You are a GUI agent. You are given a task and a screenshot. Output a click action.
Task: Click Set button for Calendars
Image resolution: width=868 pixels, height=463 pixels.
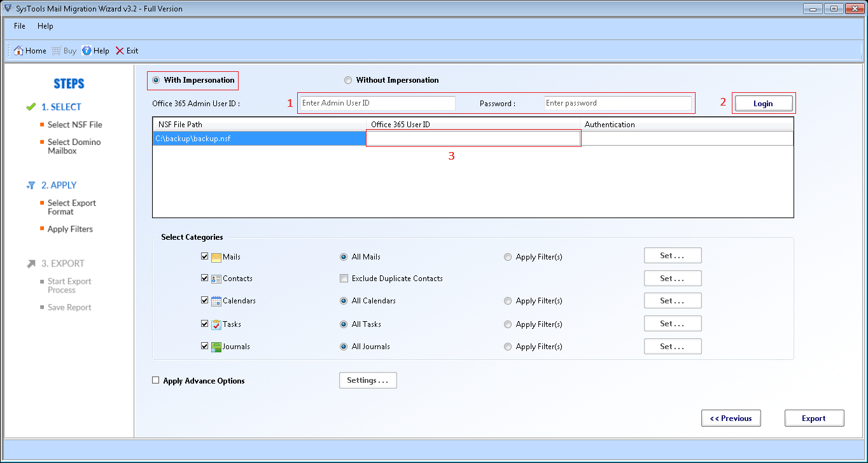click(x=673, y=300)
